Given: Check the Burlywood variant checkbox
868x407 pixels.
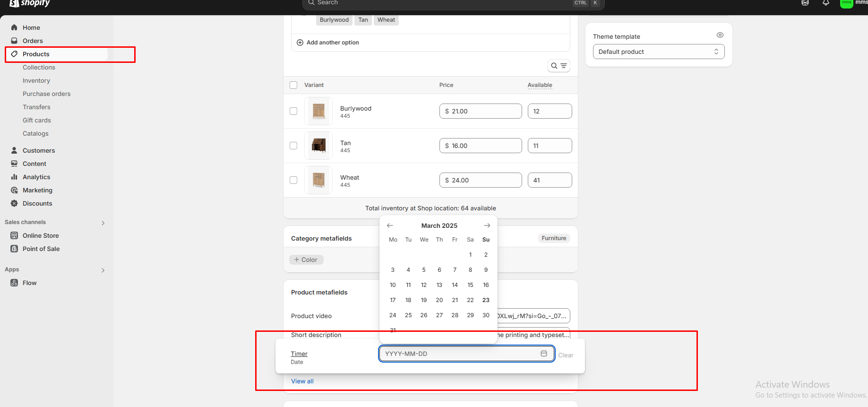Looking at the screenshot, I should pos(293,111).
